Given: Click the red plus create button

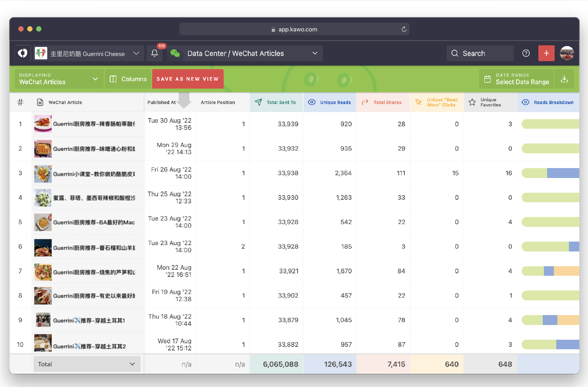Looking at the screenshot, I should pos(546,53).
